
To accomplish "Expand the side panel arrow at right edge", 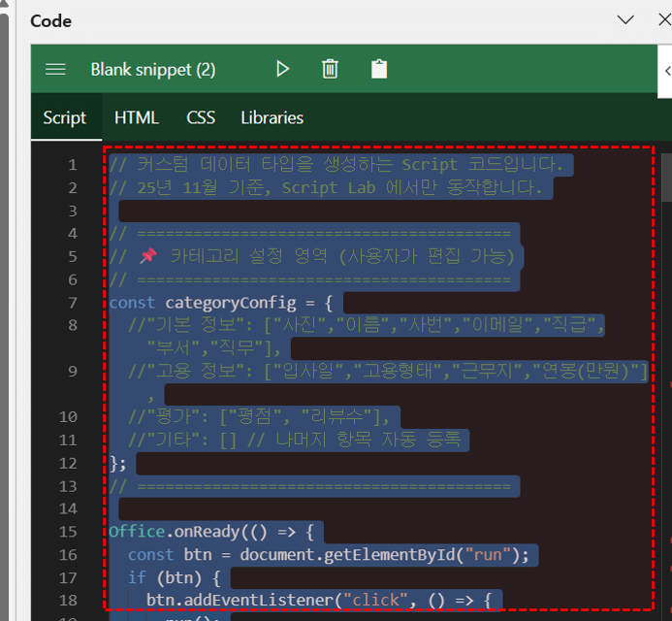I will tap(666, 70).
